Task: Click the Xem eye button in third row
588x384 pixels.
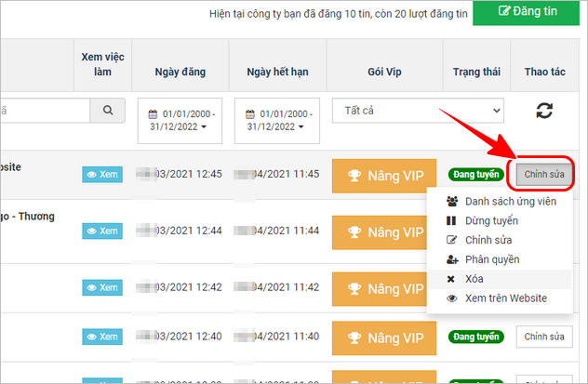Action: [102, 287]
